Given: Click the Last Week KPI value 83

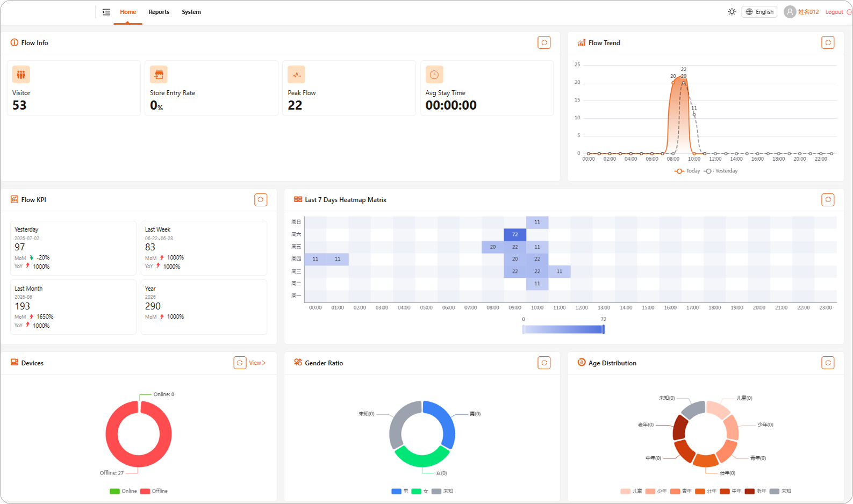Looking at the screenshot, I should 150,247.
